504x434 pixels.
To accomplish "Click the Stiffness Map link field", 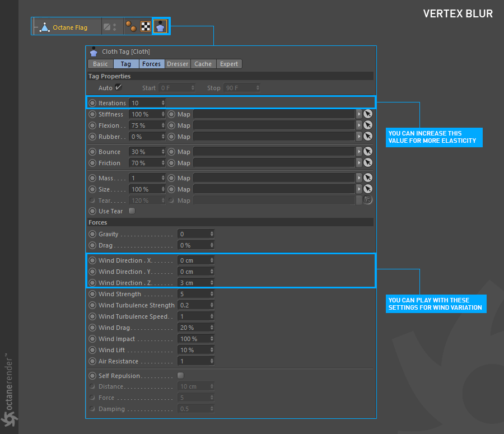I will (x=275, y=114).
